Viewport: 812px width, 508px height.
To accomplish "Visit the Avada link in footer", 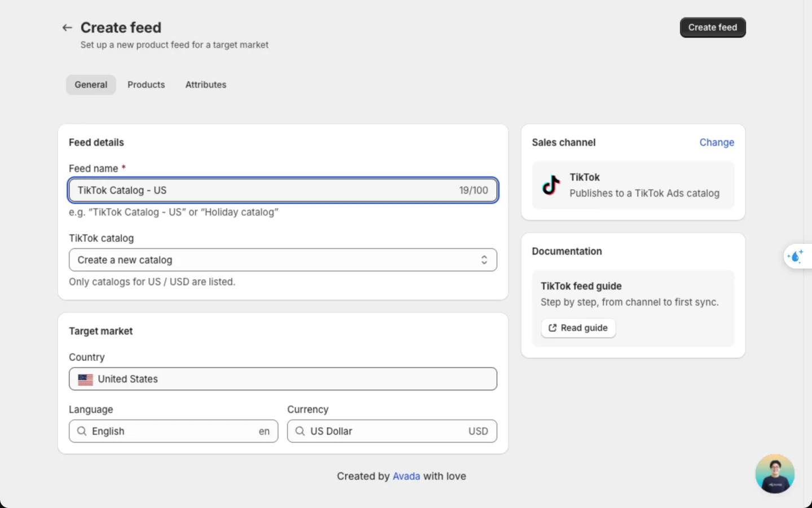I will 406,476.
